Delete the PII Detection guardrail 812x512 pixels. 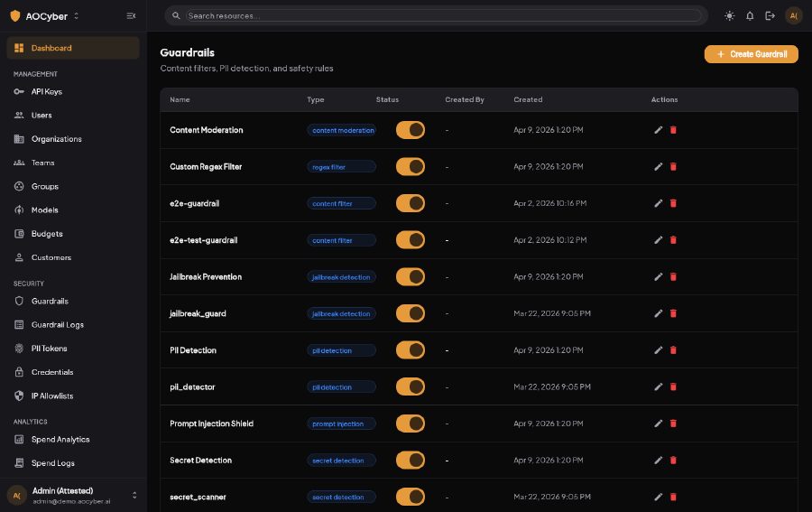tap(673, 350)
